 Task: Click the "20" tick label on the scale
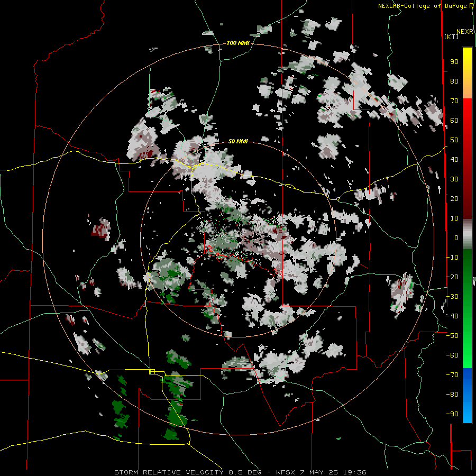[x=454, y=199]
